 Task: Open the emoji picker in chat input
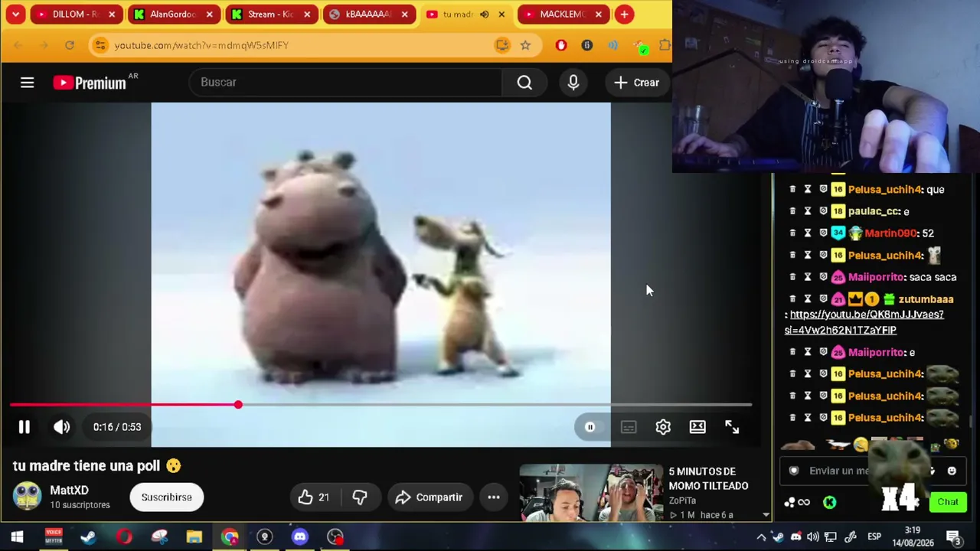(x=952, y=471)
